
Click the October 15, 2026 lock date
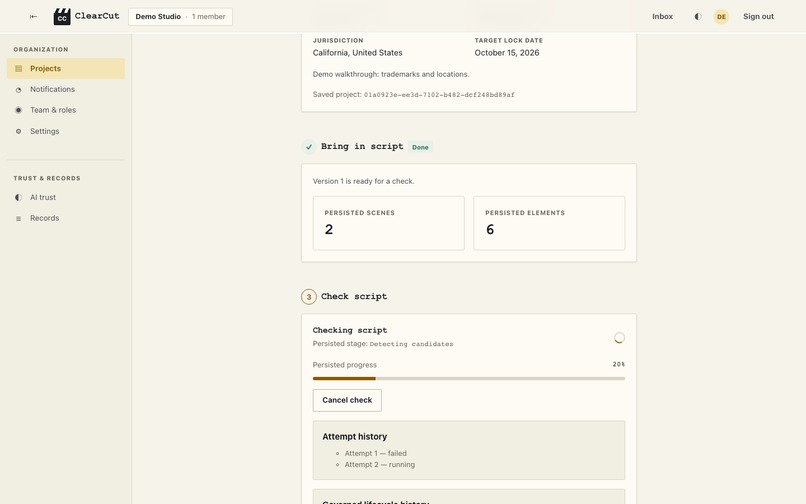point(507,52)
